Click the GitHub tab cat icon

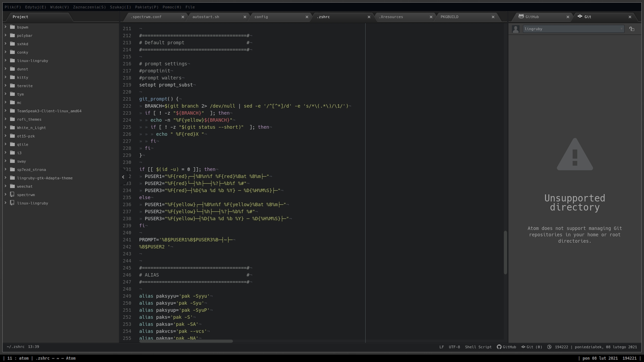point(521,16)
